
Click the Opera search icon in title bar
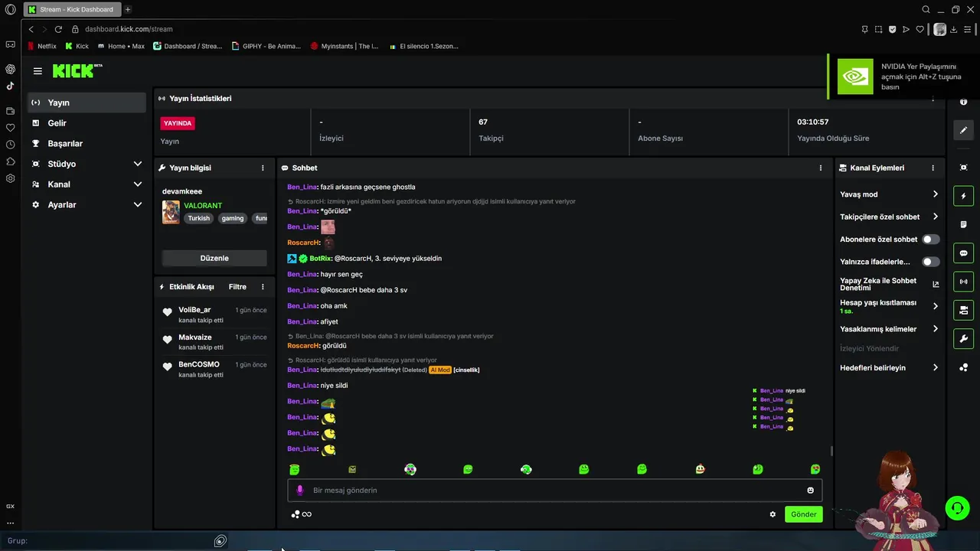pyautogui.click(x=926, y=10)
